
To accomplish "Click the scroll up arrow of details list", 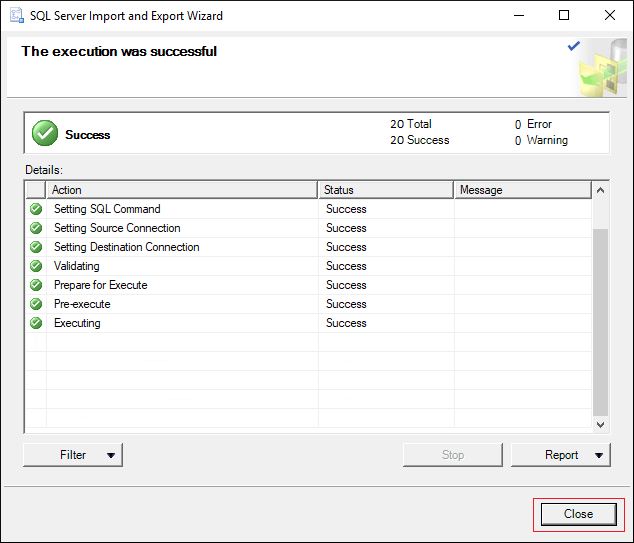I will coord(600,190).
